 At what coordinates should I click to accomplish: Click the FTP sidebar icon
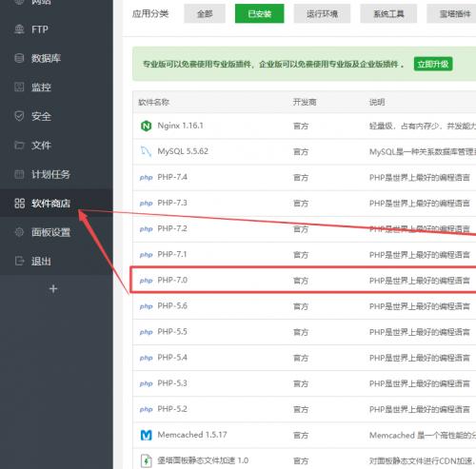19,29
